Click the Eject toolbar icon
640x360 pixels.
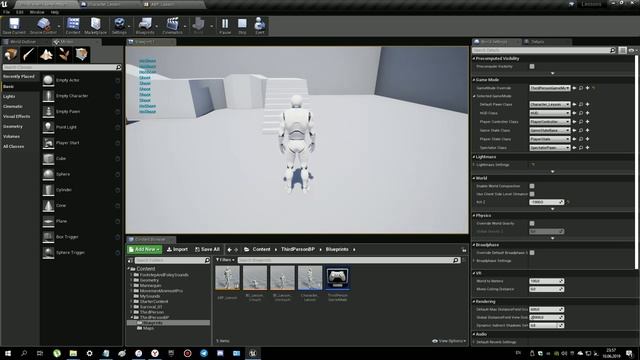260,26
